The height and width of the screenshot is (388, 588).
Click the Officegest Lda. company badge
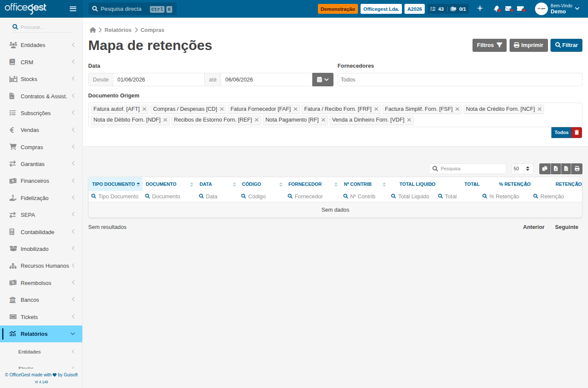coord(381,9)
